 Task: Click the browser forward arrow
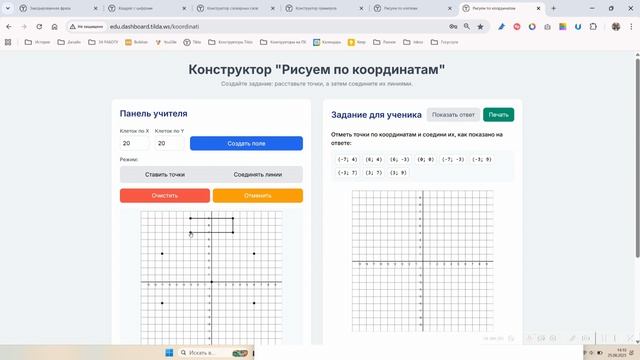pyautogui.click(x=24, y=27)
